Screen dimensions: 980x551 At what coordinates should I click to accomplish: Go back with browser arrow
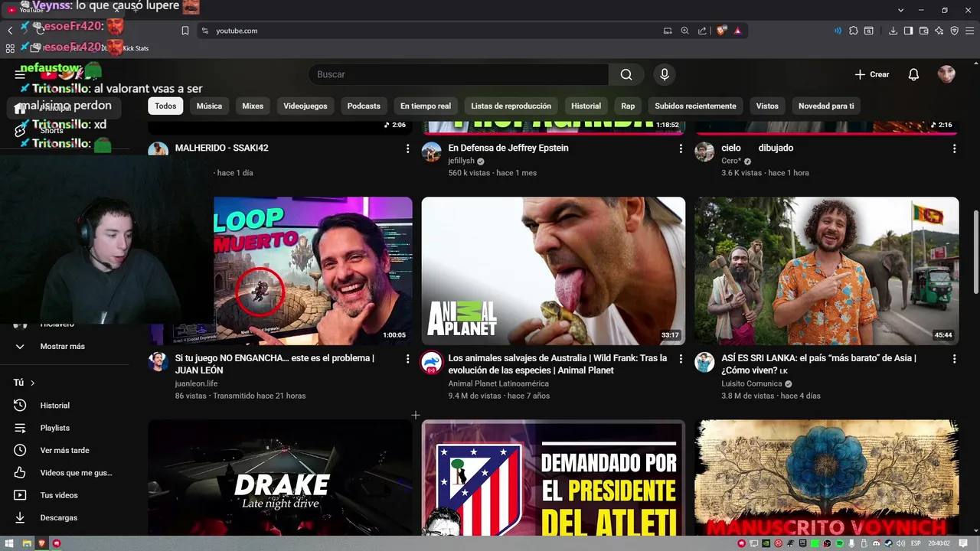tap(10, 31)
